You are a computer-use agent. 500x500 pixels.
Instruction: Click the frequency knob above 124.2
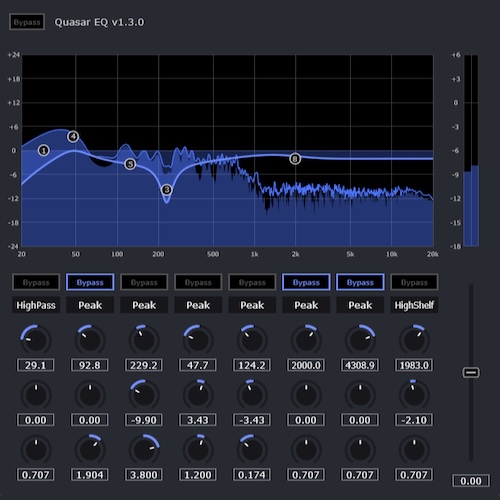coord(252,340)
